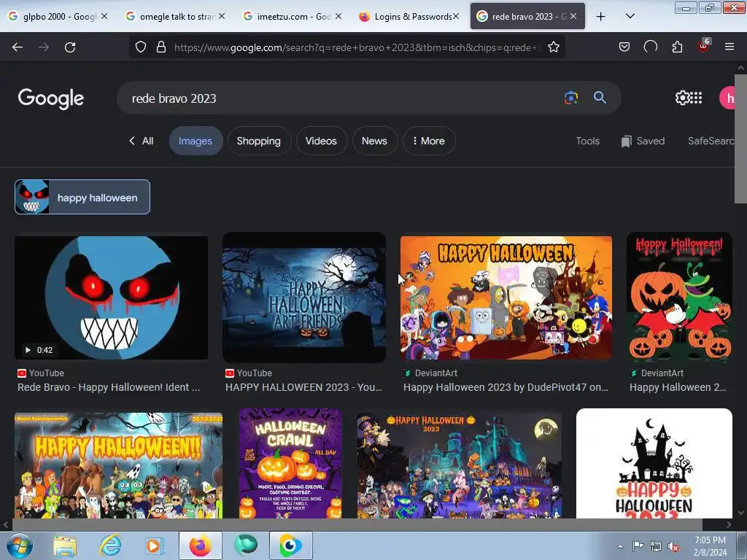
Task: Open DudePivot47 Happy Halloween cartoon thumbnail
Action: point(506,297)
